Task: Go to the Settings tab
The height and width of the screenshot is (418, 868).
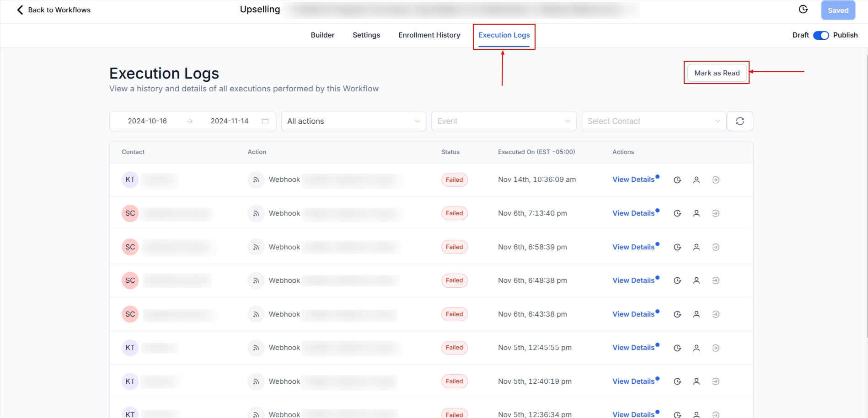Action: coord(366,35)
